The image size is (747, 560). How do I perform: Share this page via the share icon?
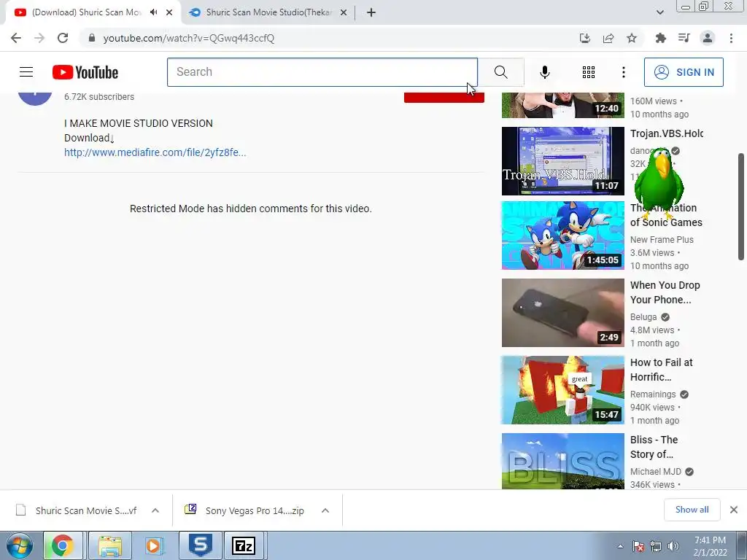point(608,38)
